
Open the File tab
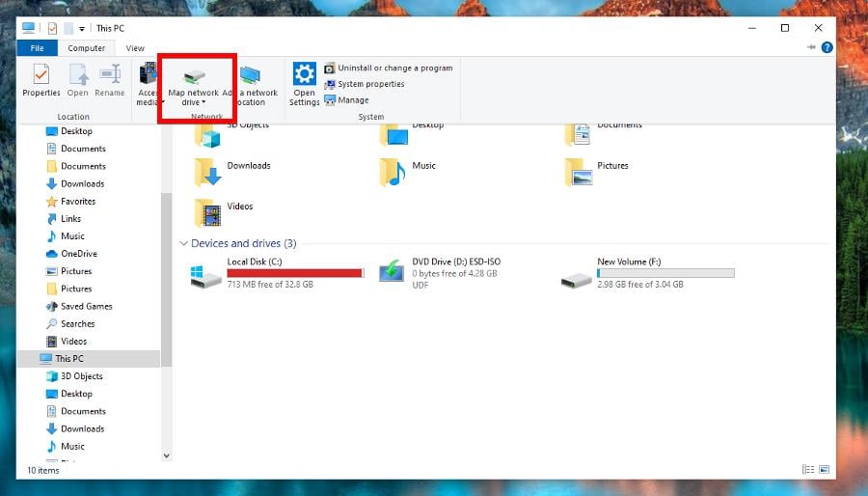click(x=37, y=48)
